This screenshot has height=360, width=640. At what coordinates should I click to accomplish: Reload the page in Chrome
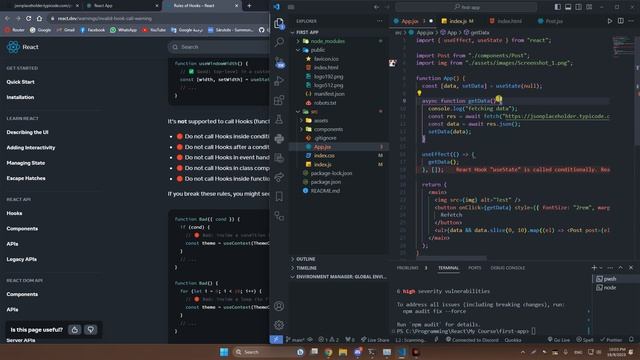pos(29,18)
